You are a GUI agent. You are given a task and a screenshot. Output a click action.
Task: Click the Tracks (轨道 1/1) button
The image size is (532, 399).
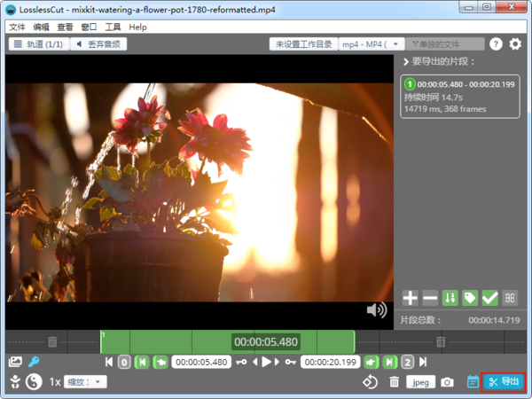38,43
